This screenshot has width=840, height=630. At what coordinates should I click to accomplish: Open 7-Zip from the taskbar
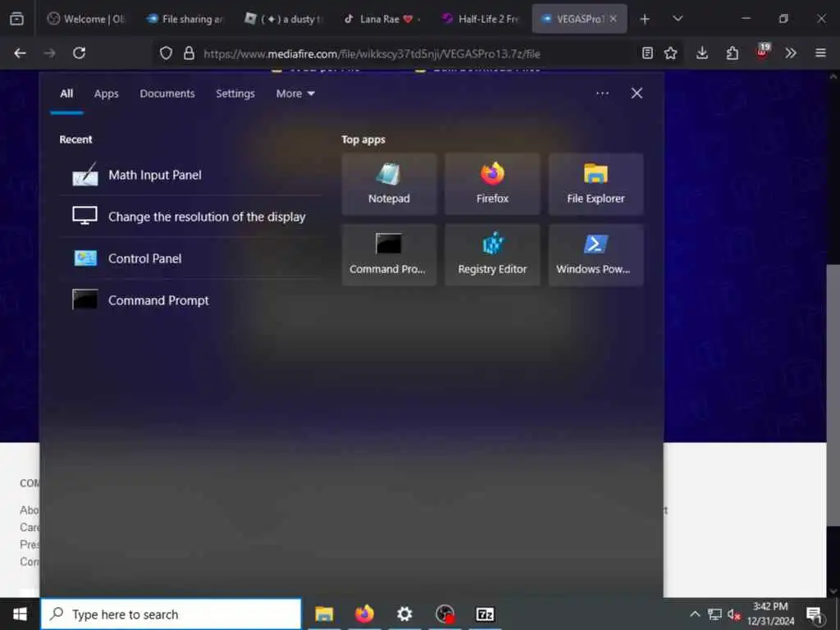click(485, 614)
